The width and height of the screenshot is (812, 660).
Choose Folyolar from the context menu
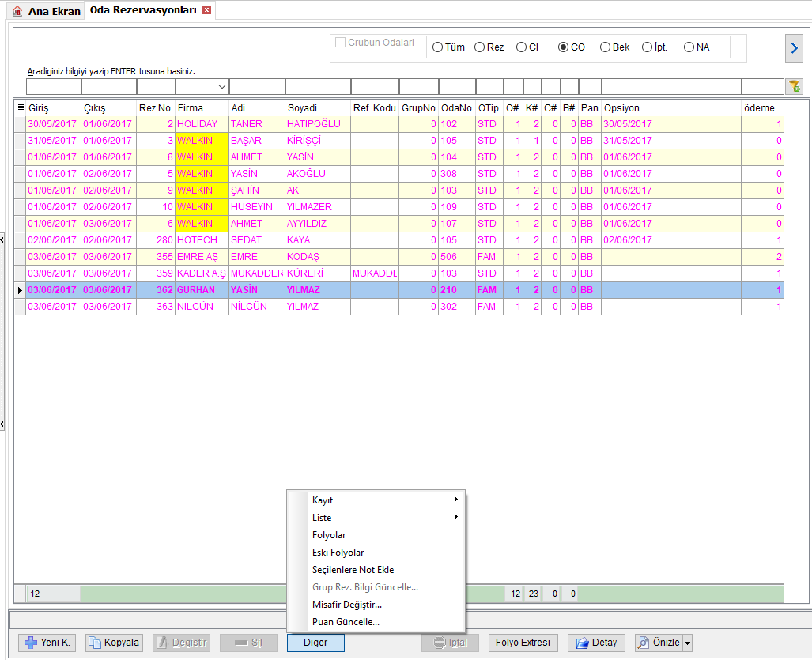pos(376,535)
